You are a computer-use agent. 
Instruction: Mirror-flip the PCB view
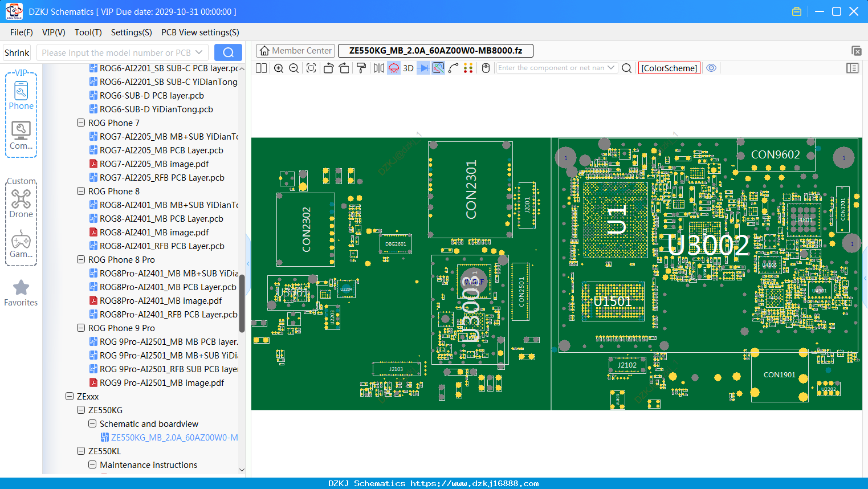[378, 68]
